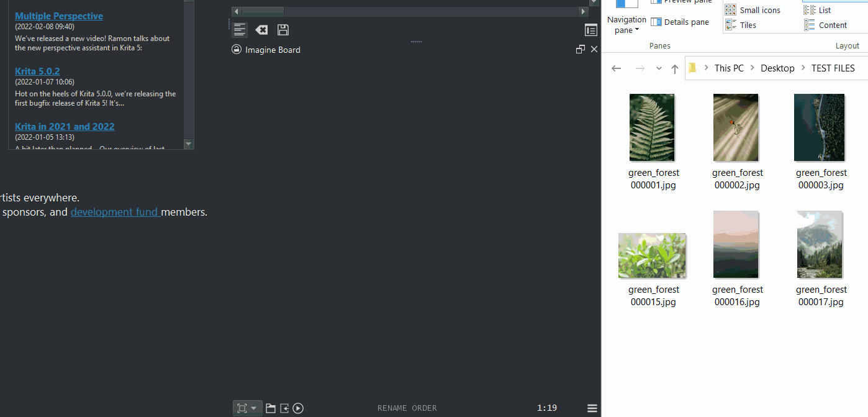Viewport: 868px width, 417px height.
Task: Click the horizontal scrollbar right arrow
Action: pos(584,11)
